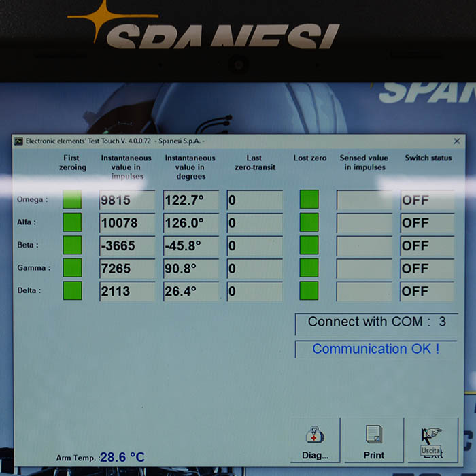
Task: Click the Connect with COM 3 box
Action: click(377, 322)
